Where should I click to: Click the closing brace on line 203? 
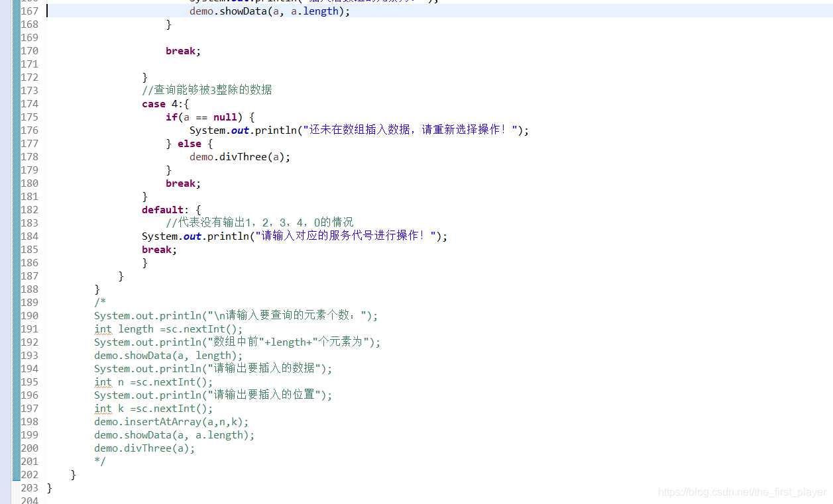point(50,488)
